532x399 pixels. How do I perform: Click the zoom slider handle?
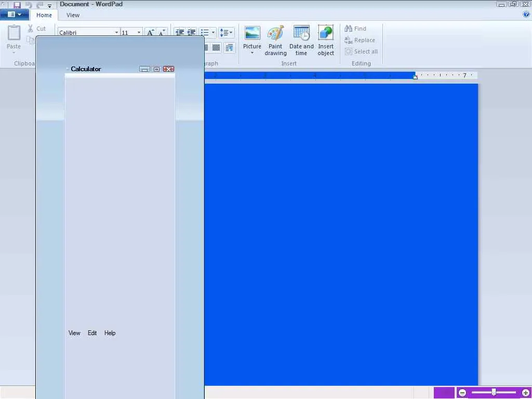[x=494, y=393]
